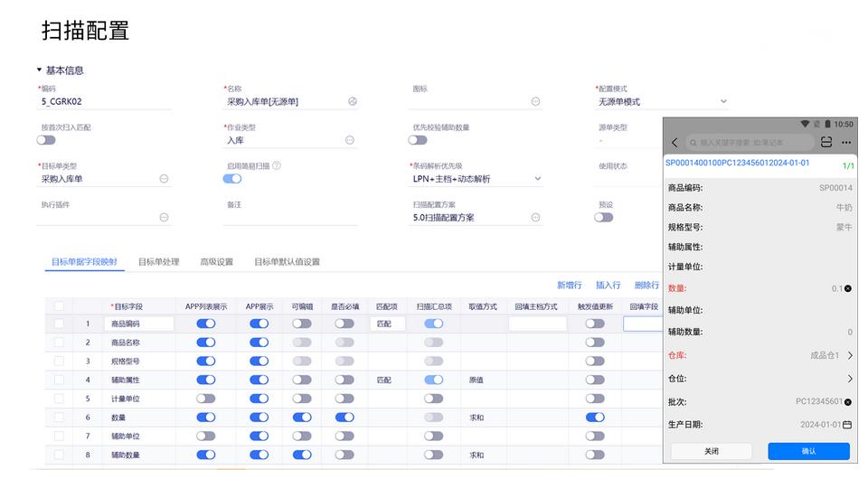868x488 pixels.
Task: Expand the 条码解析优先级 dropdown
Action: point(538,179)
